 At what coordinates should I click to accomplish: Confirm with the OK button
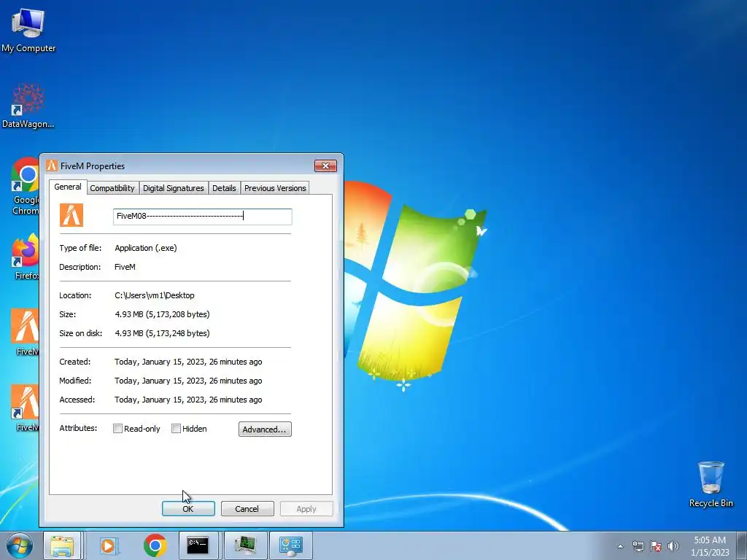pos(188,508)
